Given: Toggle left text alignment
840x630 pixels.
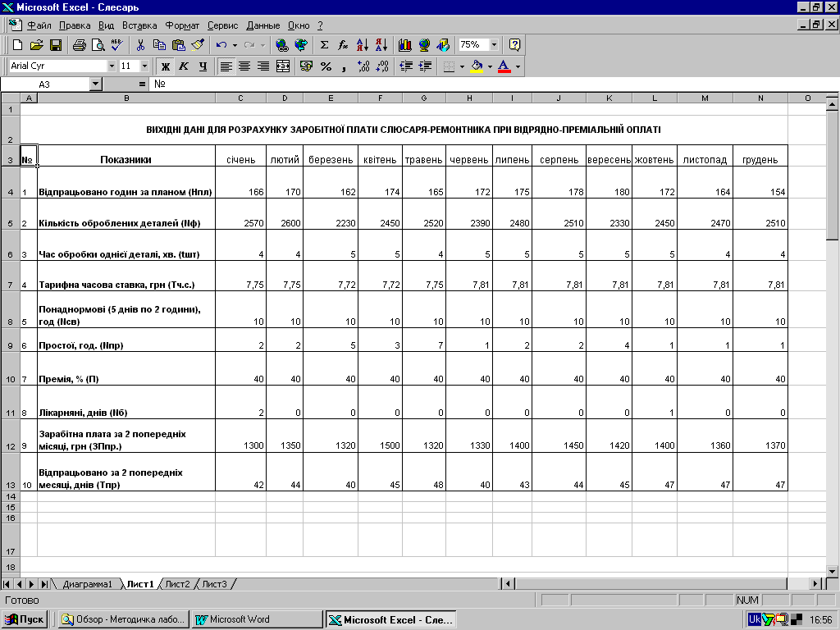Looking at the screenshot, I should pyautogui.click(x=226, y=66).
